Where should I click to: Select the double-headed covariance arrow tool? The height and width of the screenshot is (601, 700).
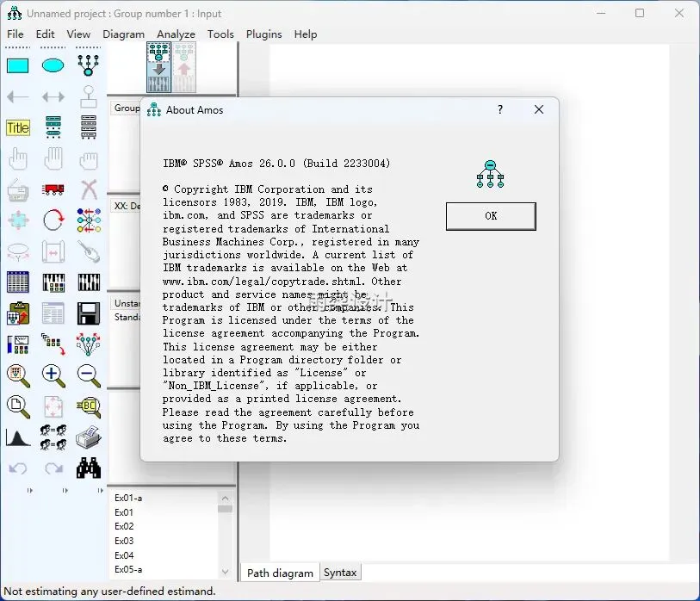pos(53,97)
